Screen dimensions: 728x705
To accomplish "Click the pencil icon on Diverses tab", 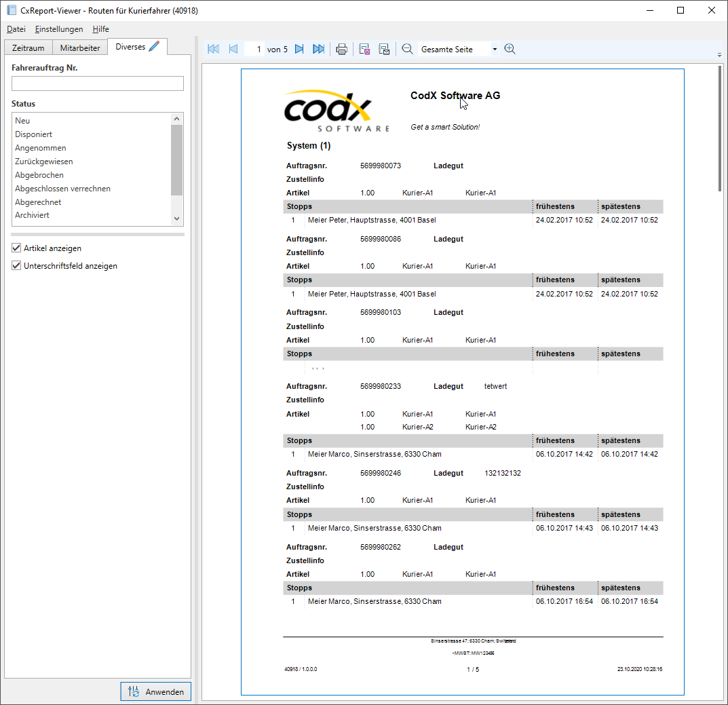I will click(155, 46).
